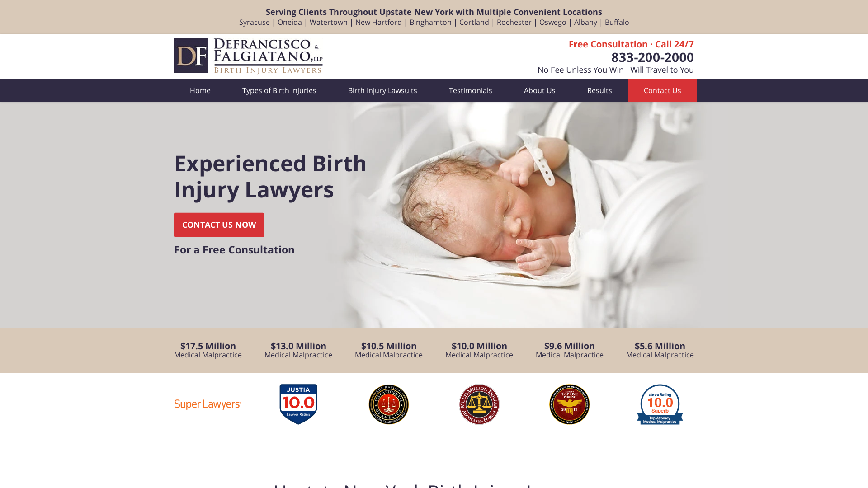Open the Multi-Million Dollar Advocates Forum badge
The image size is (868, 488).
(x=479, y=404)
